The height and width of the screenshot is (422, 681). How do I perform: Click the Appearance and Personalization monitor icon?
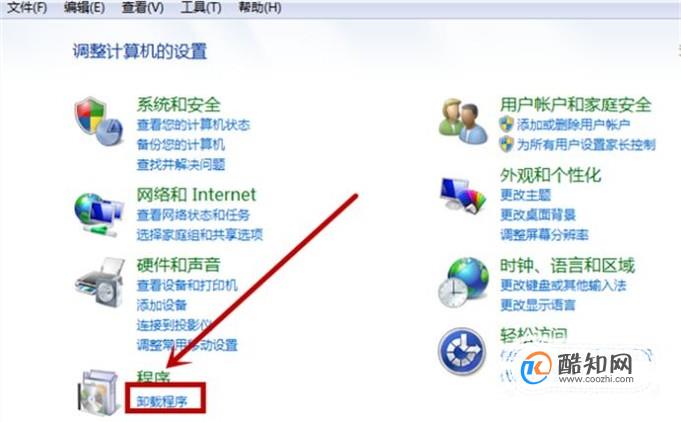coord(463,195)
